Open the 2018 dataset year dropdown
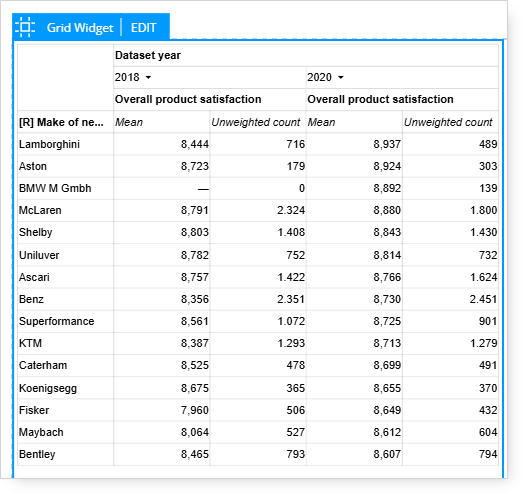The image size is (523, 494). [x=148, y=77]
